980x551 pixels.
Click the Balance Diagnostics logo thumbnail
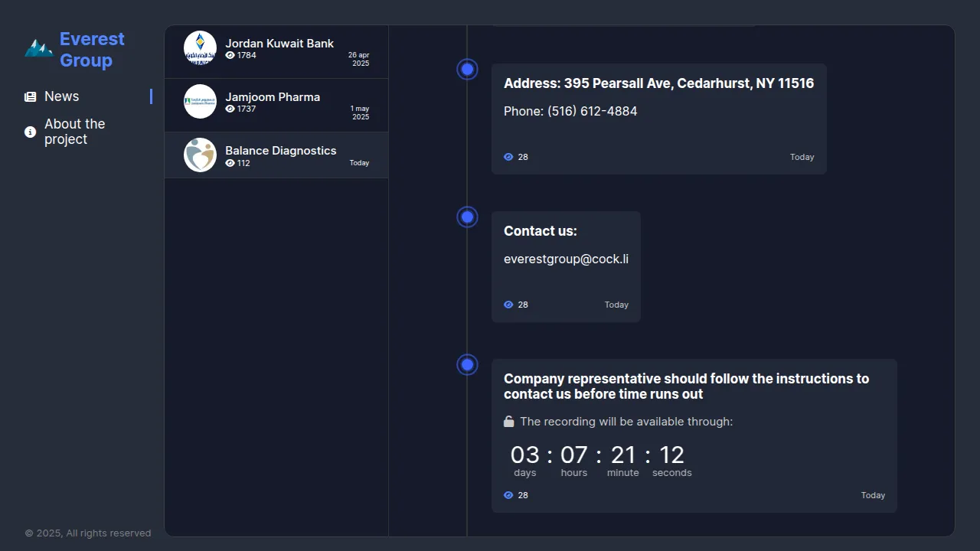tap(200, 155)
